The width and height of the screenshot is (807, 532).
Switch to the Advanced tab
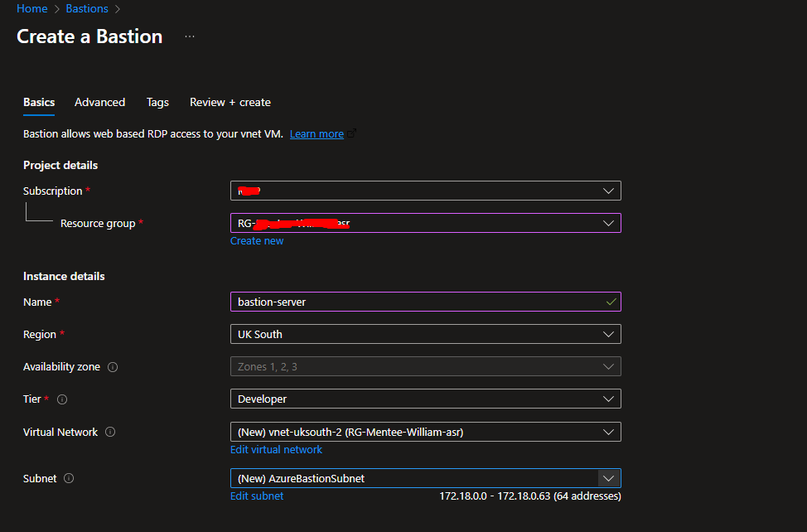pyautogui.click(x=99, y=102)
